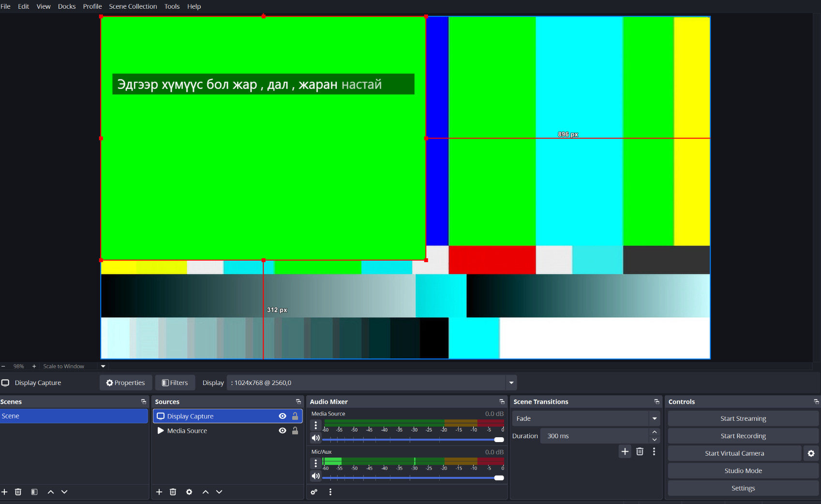This screenshot has height=504, width=821.
Task: Lock the Media Source source
Action: [295, 430]
